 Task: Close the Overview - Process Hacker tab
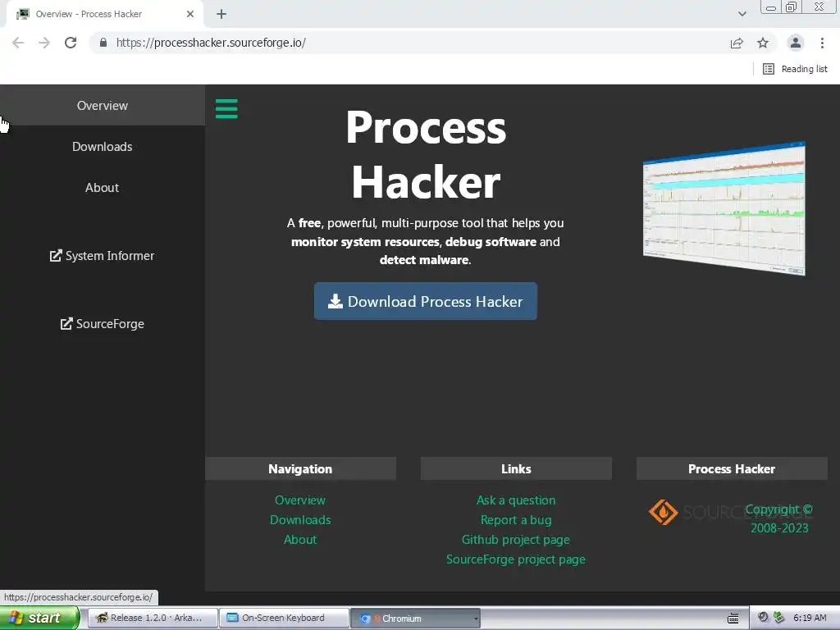pyautogui.click(x=190, y=14)
